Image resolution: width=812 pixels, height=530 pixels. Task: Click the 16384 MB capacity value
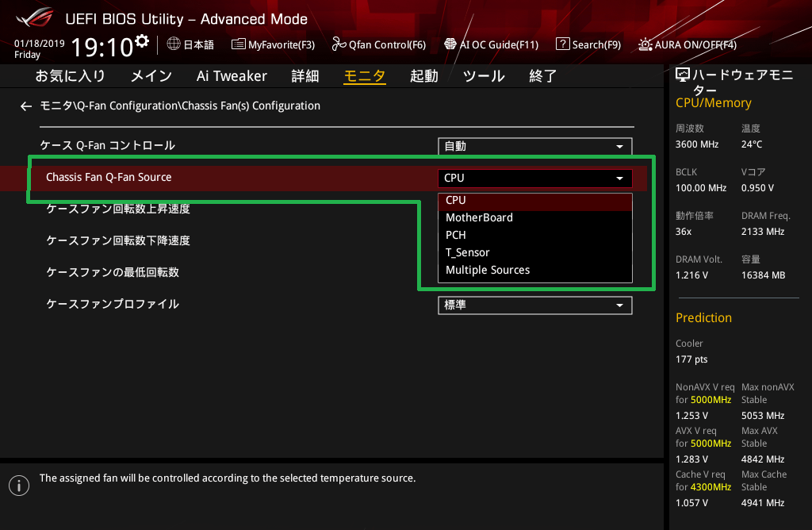[764, 275]
